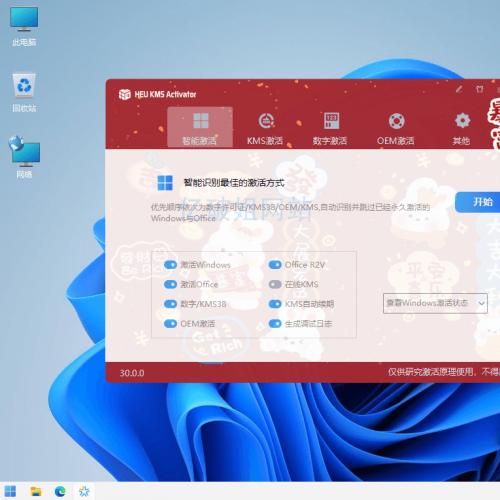Click the 仅供研究激活原理使用 footer text
Screen dimensions: 500x500
[431, 372]
